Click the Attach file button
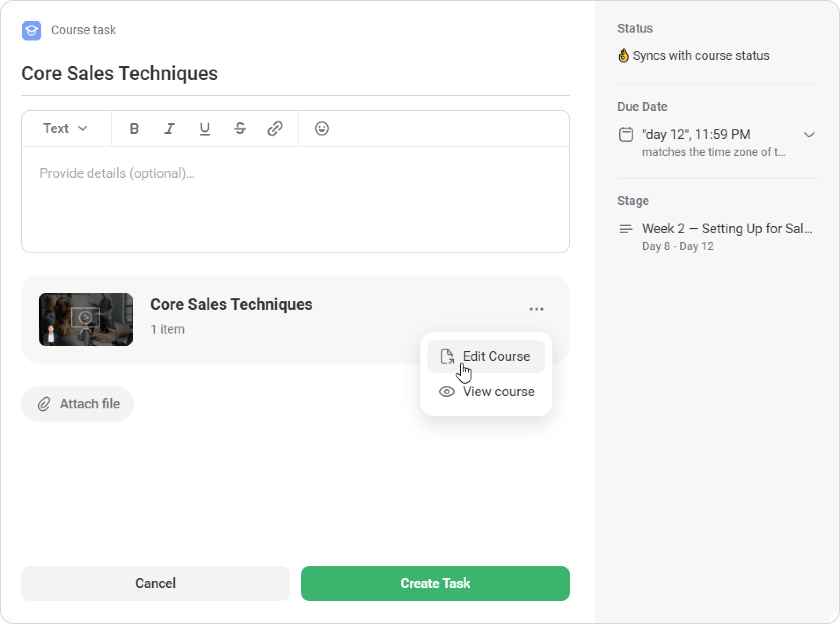Viewport: 840px width, 624px height. click(77, 404)
